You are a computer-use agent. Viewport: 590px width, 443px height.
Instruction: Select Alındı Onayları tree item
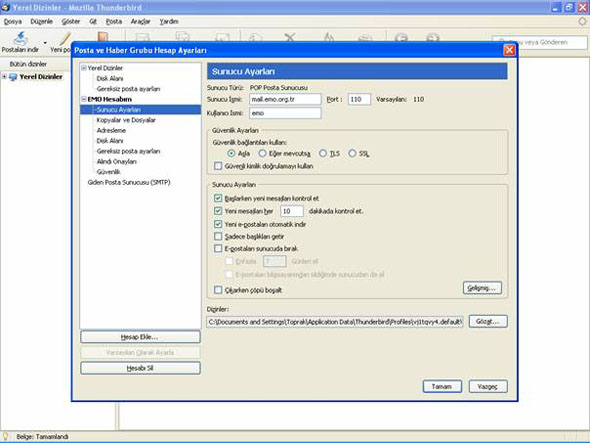click(x=117, y=161)
